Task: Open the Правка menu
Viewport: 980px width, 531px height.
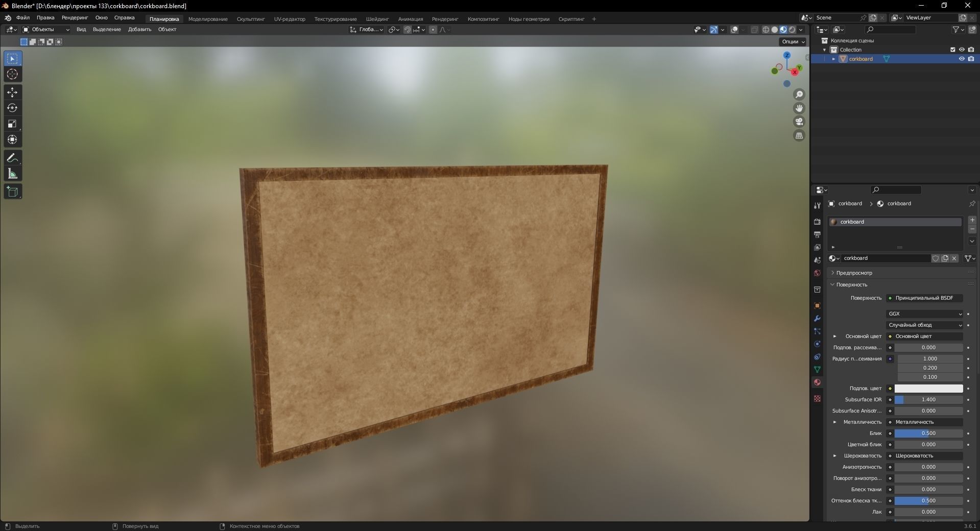Action: 45,18
